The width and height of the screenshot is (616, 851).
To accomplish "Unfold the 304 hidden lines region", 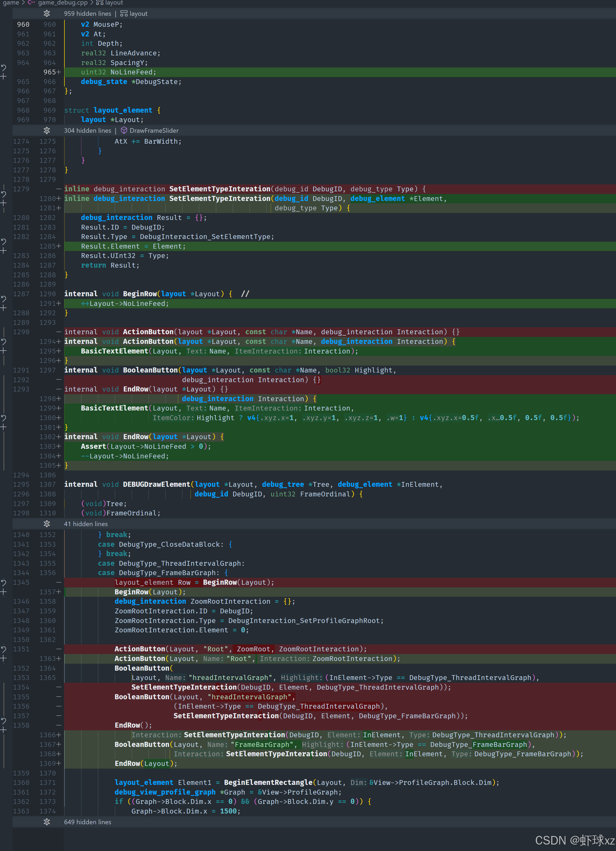I will [x=47, y=130].
